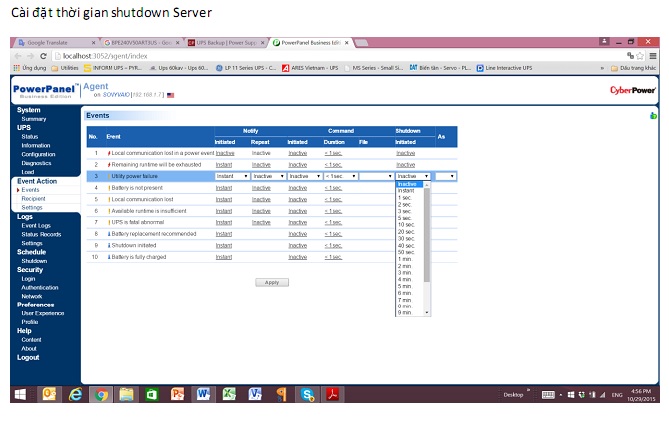Open Notify Repeat dropdown in row 3
The height and width of the screenshot is (432, 669).
point(267,175)
